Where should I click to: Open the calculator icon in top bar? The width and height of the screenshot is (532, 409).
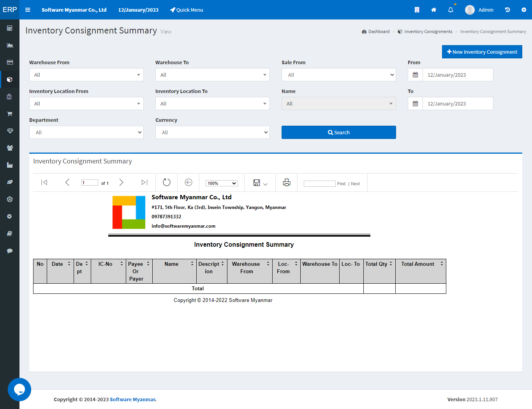point(417,10)
